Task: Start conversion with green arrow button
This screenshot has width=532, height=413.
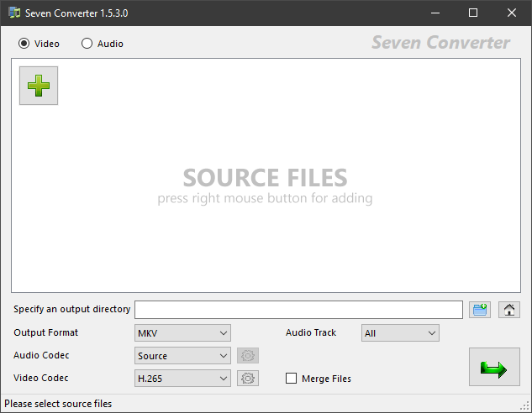Action: [x=494, y=367]
